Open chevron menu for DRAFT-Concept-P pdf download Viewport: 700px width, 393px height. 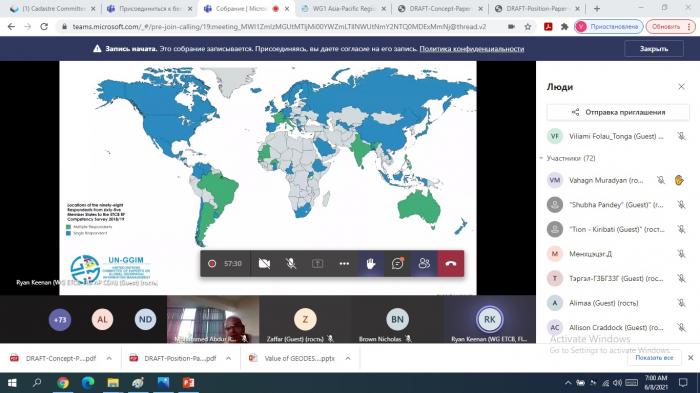pyautogui.click(x=109, y=358)
